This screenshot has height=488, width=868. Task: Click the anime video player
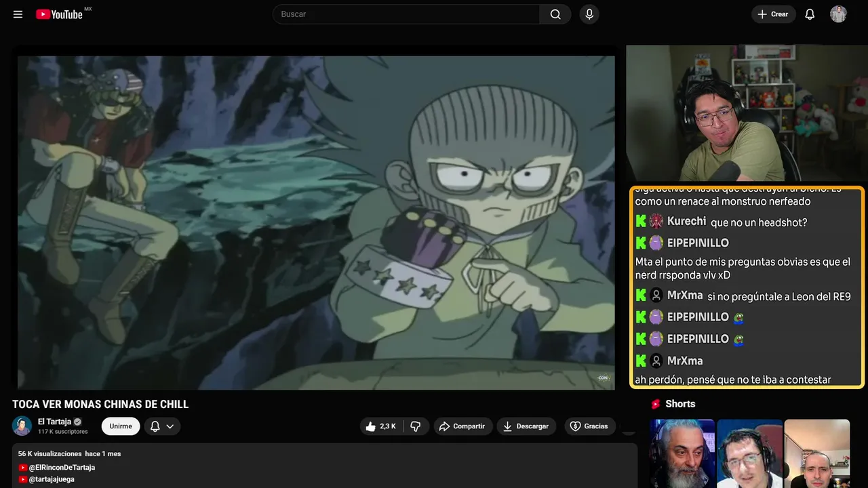tap(316, 222)
